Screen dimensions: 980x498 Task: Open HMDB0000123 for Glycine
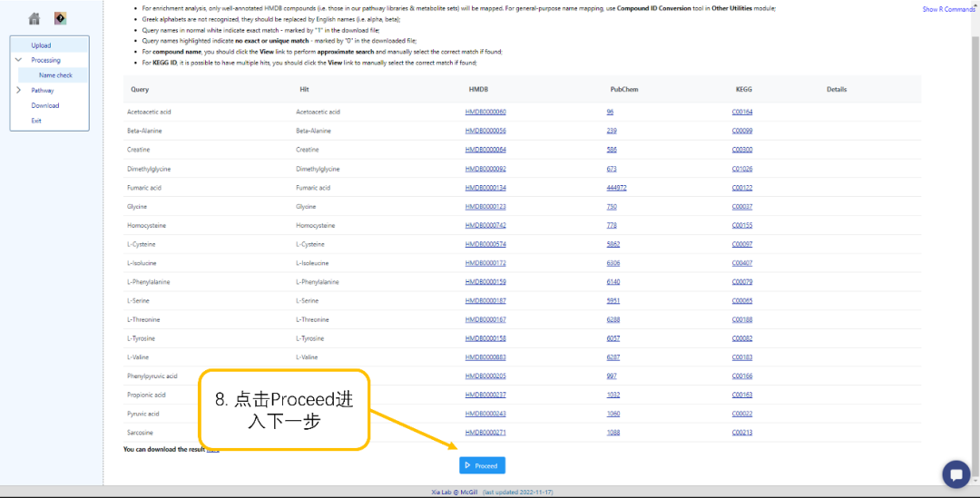(x=485, y=206)
